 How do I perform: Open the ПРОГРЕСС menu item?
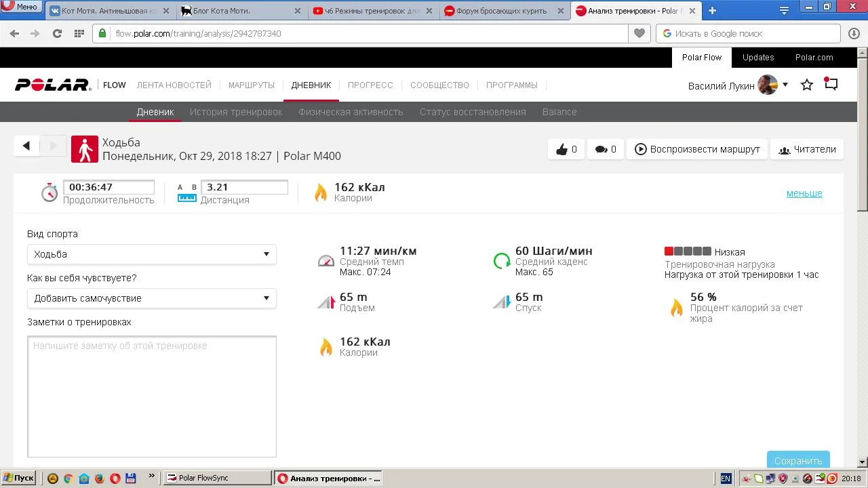coord(370,85)
